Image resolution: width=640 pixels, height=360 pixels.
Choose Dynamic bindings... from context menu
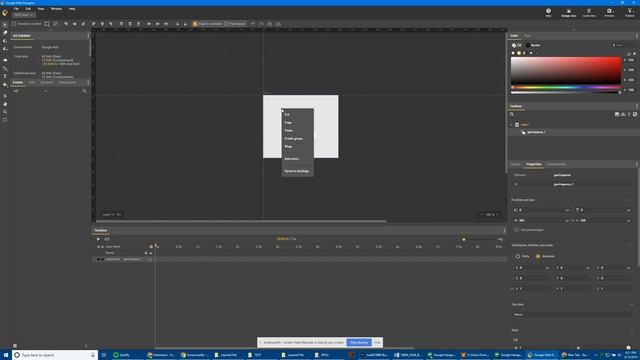click(298, 171)
